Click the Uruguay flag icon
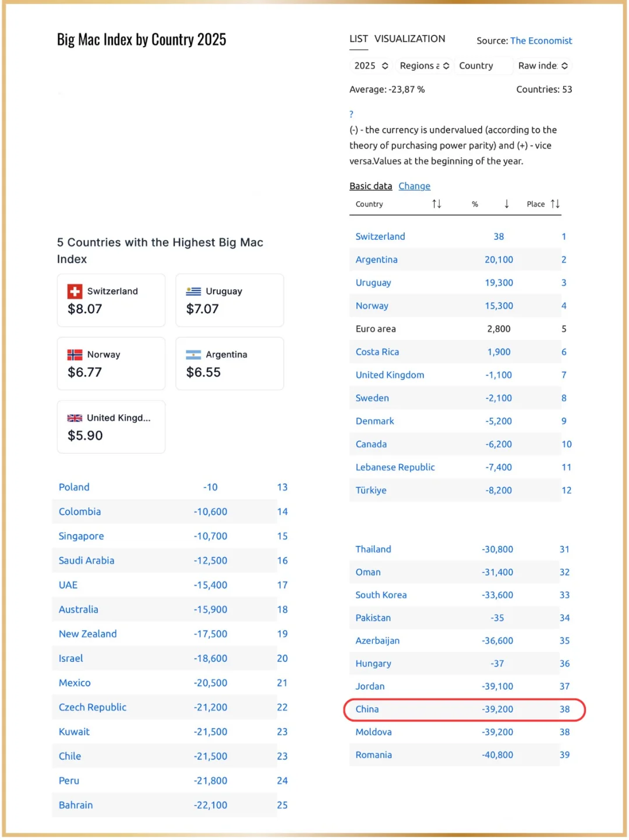629x840 pixels. pos(193,291)
